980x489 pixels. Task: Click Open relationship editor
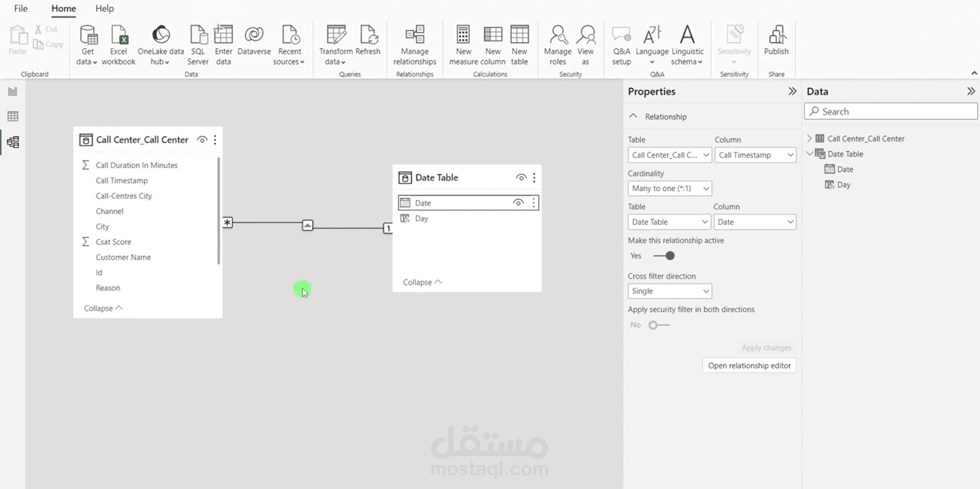click(749, 365)
